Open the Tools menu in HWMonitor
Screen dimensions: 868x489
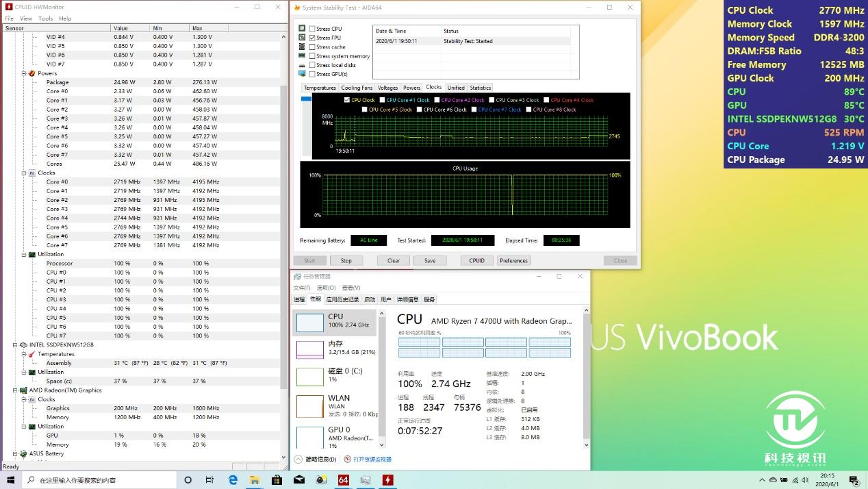coord(45,18)
